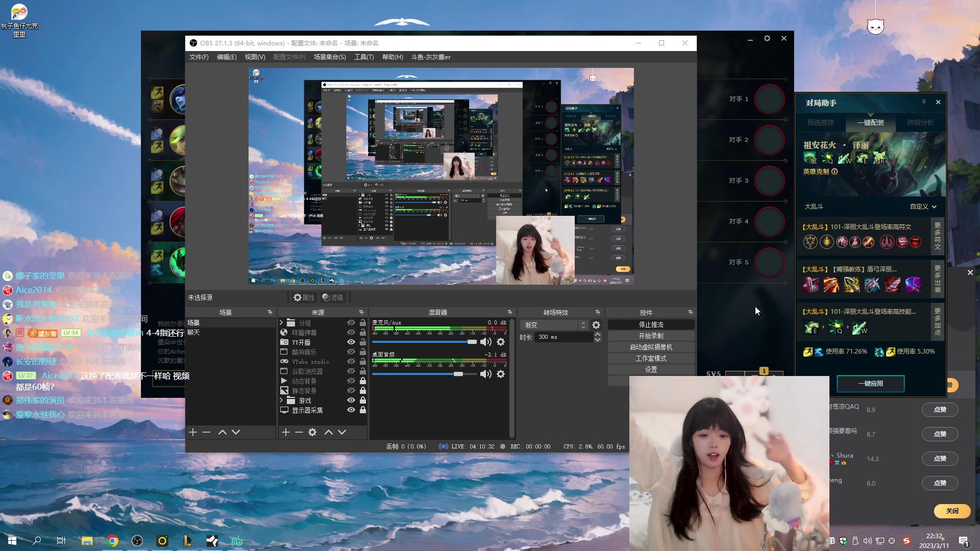The image size is (980, 551).
Task: Toggle visibility of 分组 source
Action: 351,323
